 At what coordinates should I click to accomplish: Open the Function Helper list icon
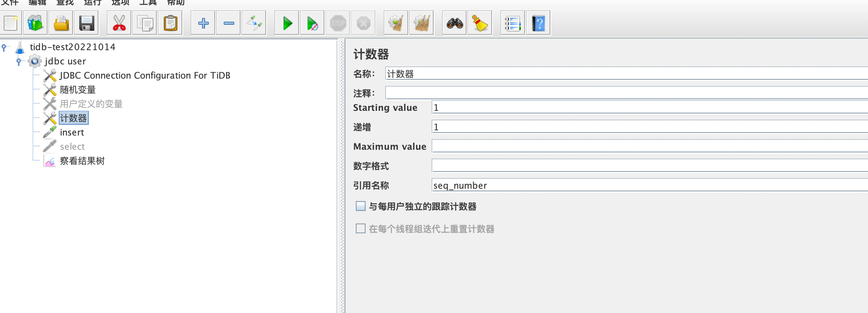513,23
